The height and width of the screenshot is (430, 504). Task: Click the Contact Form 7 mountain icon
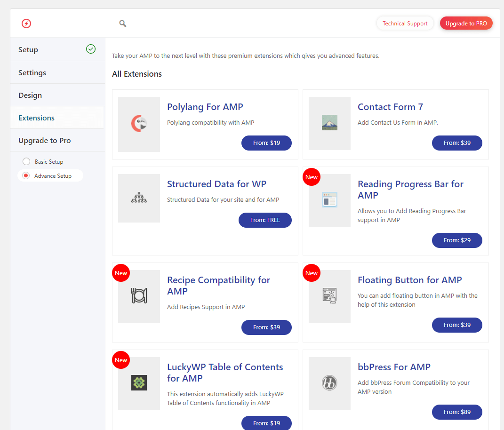tap(329, 122)
